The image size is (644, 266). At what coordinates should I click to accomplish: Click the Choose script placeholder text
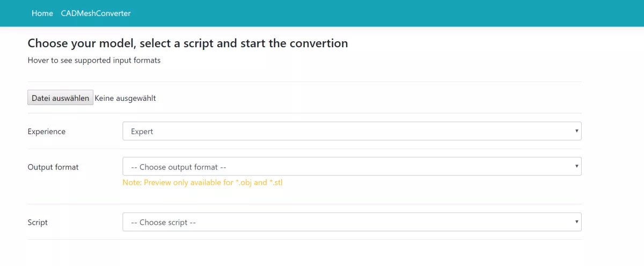pos(163,222)
